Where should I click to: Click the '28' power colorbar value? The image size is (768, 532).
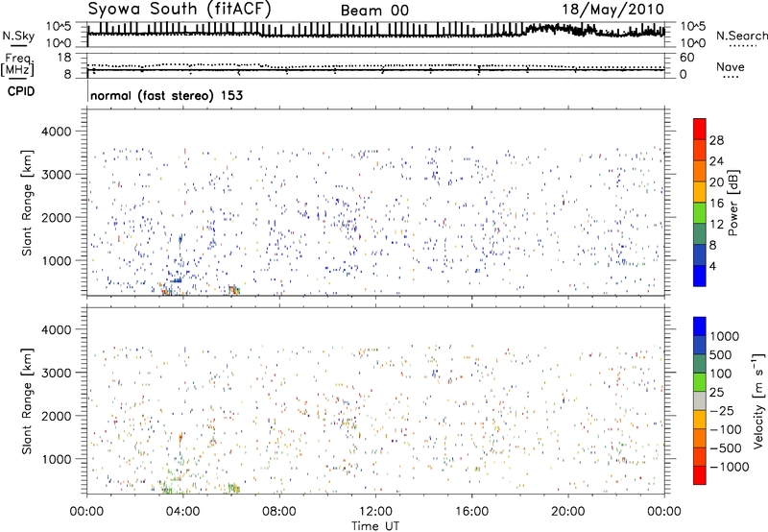[x=716, y=140]
